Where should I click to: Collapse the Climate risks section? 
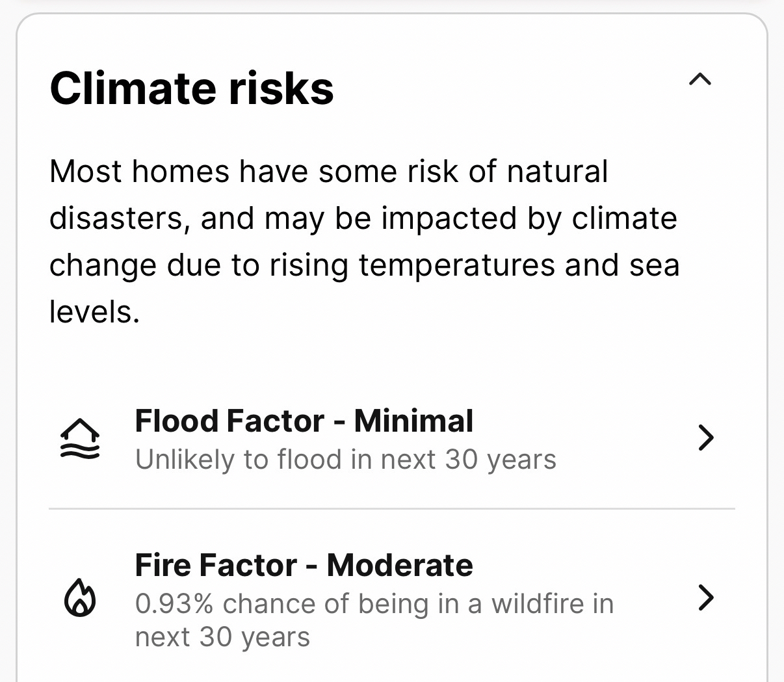[x=699, y=81]
